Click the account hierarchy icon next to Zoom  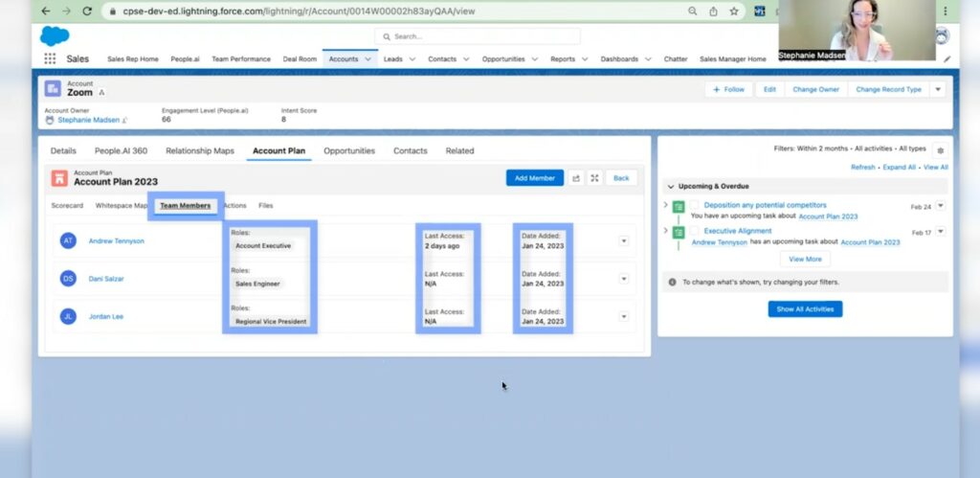[101, 93]
